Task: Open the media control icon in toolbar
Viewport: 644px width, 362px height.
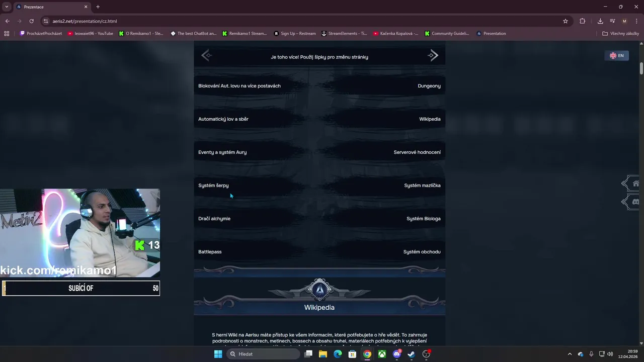Action: [612, 21]
